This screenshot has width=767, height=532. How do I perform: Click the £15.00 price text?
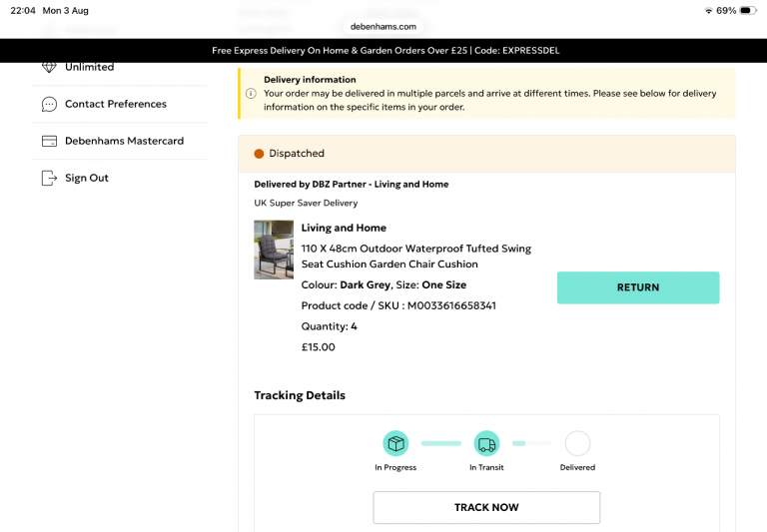(x=318, y=347)
